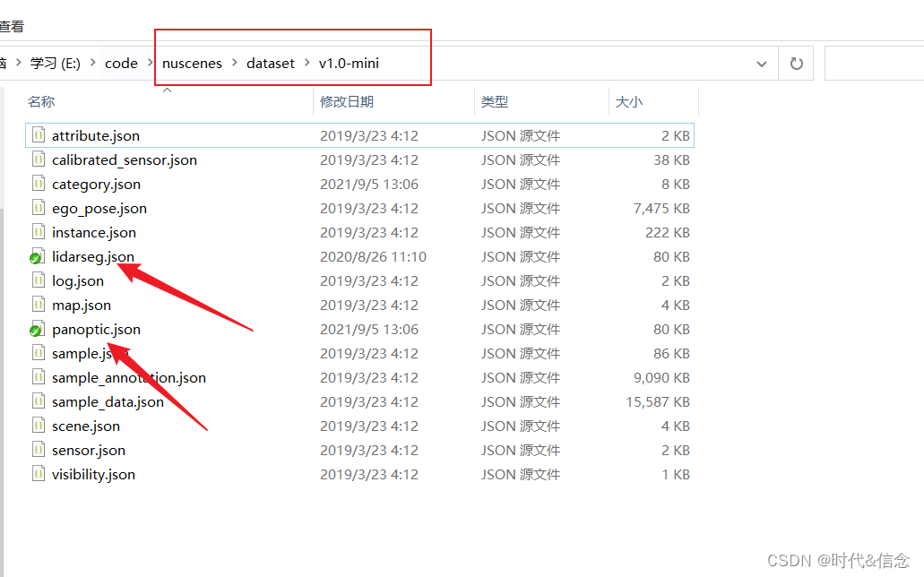Expand the chevron after code in path
The image size is (924, 577).
[x=150, y=63]
